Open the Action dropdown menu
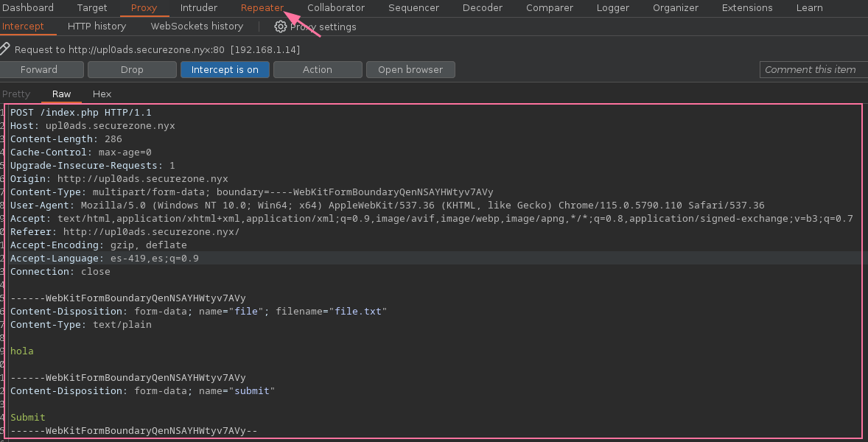This screenshot has width=868, height=442. (318, 70)
